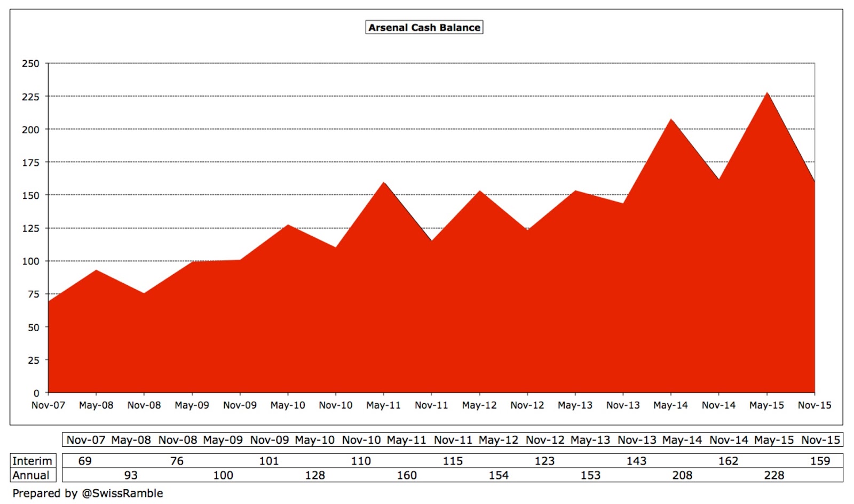This screenshot has width=854, height=504.
Task: Click Annual value 154
Action: [499, 475]
